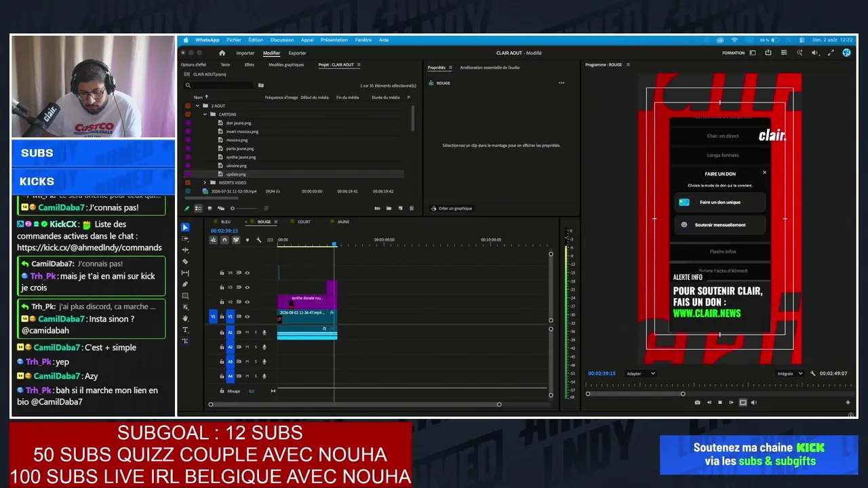
Task: Open the share/export icon in the top bar
Action: pos(768,53)
